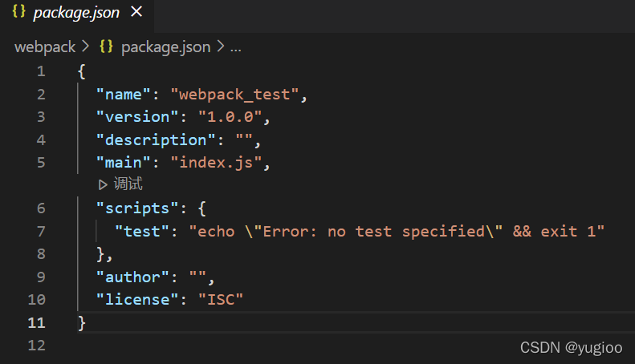The height and width of the screenshot is (364, 635).
Task: Click the "version" key on line 3
Action: click(x=137, y=117)
